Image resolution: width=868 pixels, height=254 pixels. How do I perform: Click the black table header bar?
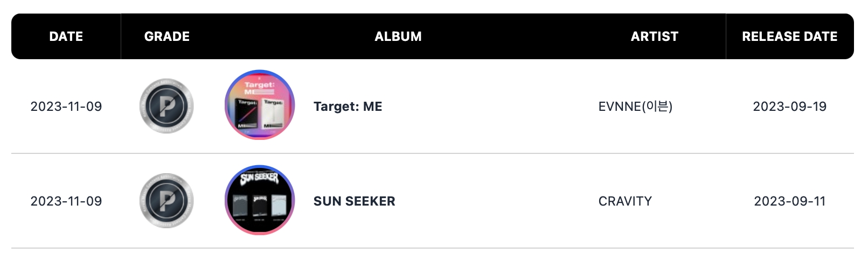coord(433,36)
